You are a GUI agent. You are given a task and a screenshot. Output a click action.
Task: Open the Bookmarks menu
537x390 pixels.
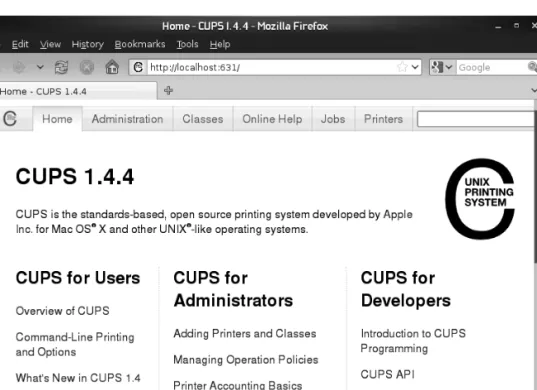[x=140, y=44]
